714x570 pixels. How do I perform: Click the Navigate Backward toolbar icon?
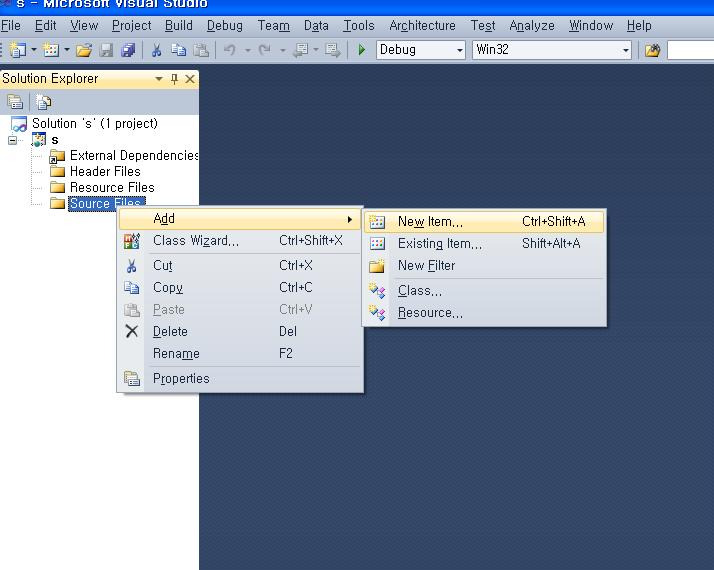(301, 50)
